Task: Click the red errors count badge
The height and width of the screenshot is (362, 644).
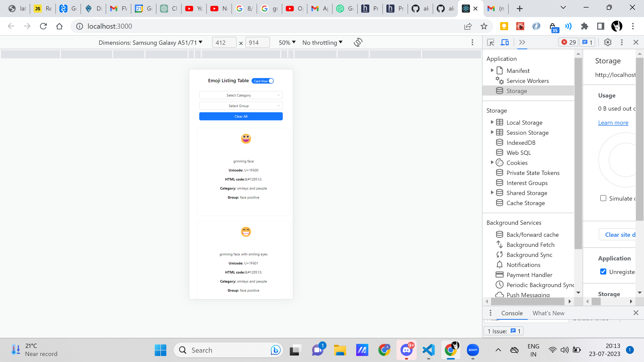Action: pyautogui.click(x=569, y=42)
